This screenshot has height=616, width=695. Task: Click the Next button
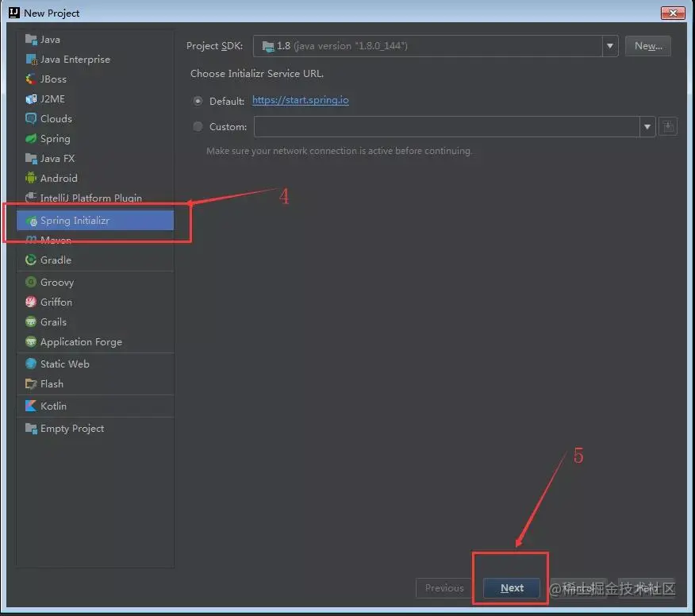point(512,588)
